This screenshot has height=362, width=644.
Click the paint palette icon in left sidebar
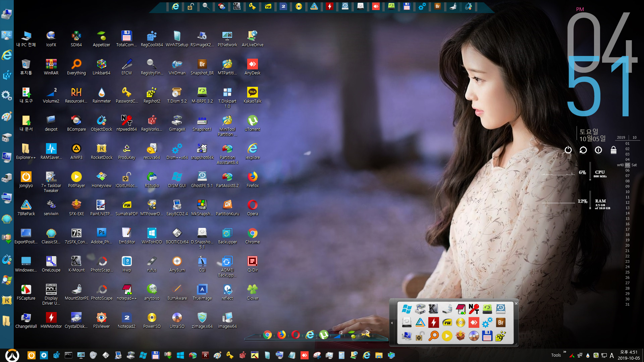(x=7, y=117)
